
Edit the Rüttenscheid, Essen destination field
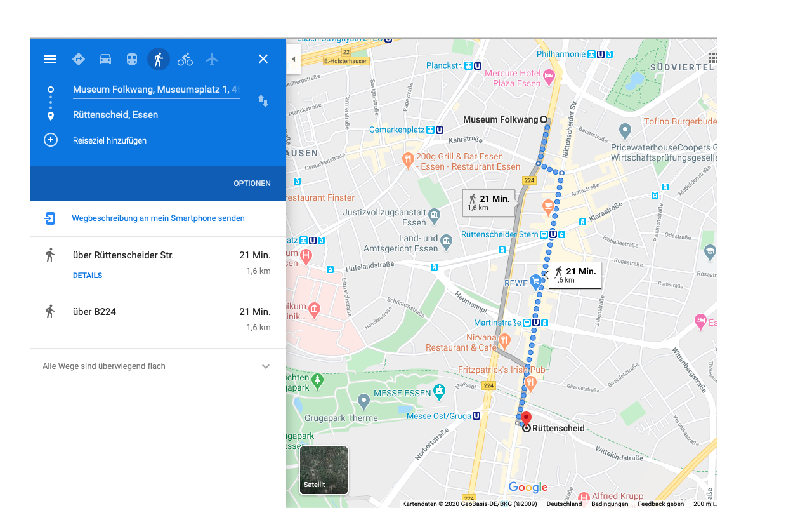click(x=156, y=115)
